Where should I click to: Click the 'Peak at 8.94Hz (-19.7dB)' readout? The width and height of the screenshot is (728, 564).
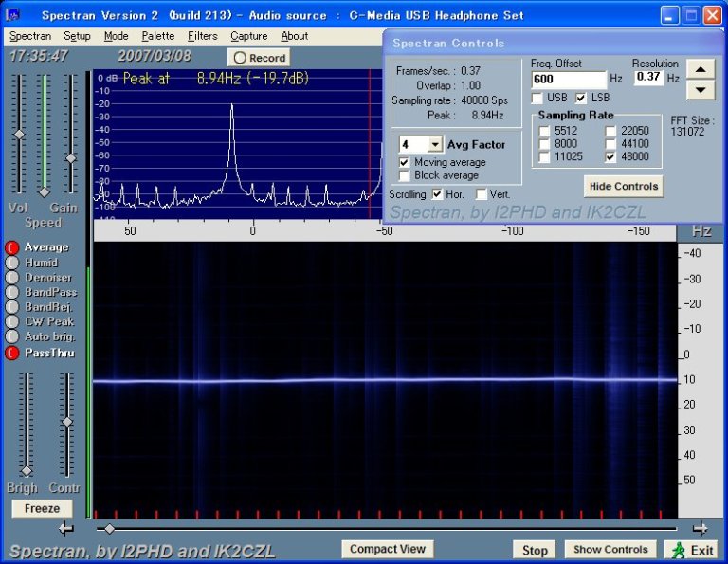pos(216,79)
